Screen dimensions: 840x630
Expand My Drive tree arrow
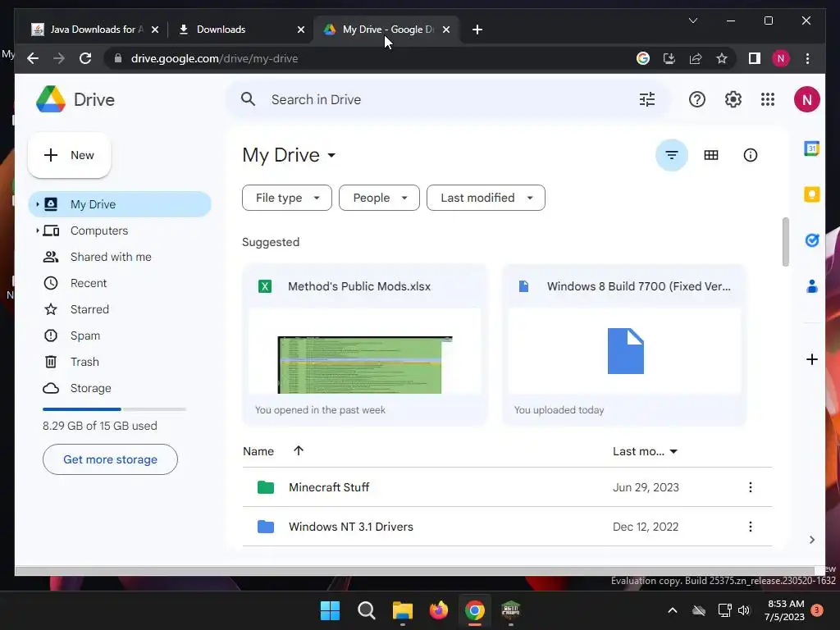pos(37,204)
